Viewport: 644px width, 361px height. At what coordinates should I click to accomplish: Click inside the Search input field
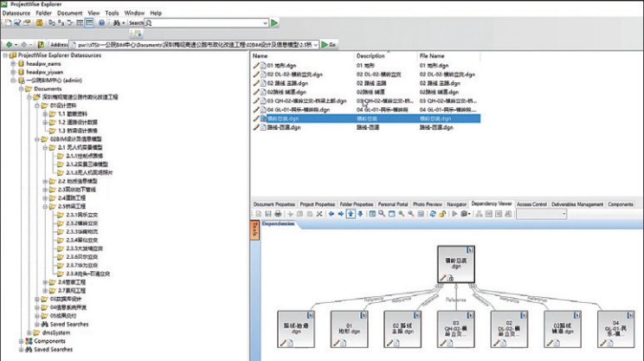pos(207,23)
